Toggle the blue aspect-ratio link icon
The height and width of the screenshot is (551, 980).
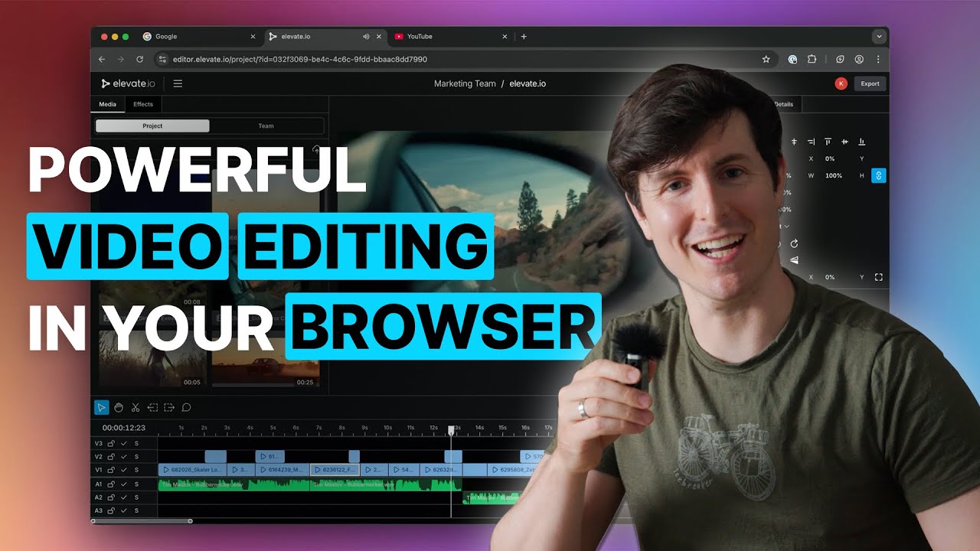(x=878, y=176)
